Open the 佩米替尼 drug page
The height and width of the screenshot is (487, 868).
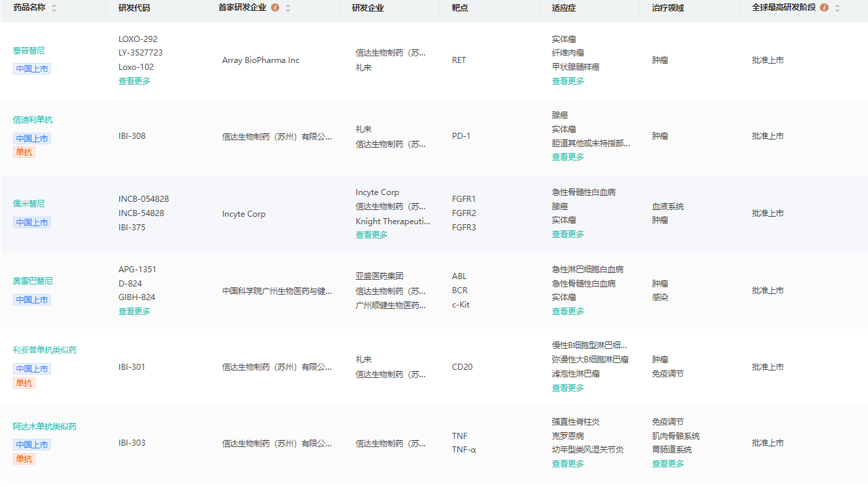point(28,204)
